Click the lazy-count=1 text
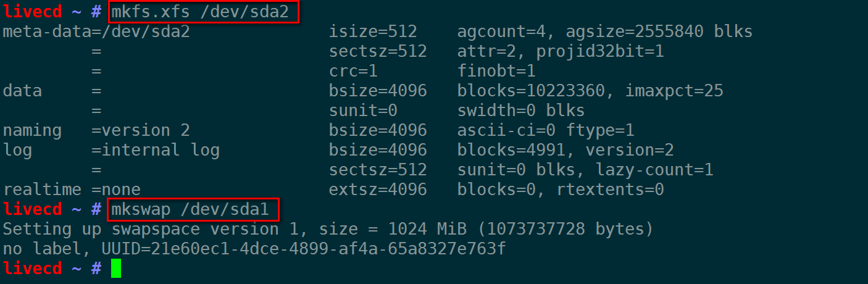 (x=654, y=170)
